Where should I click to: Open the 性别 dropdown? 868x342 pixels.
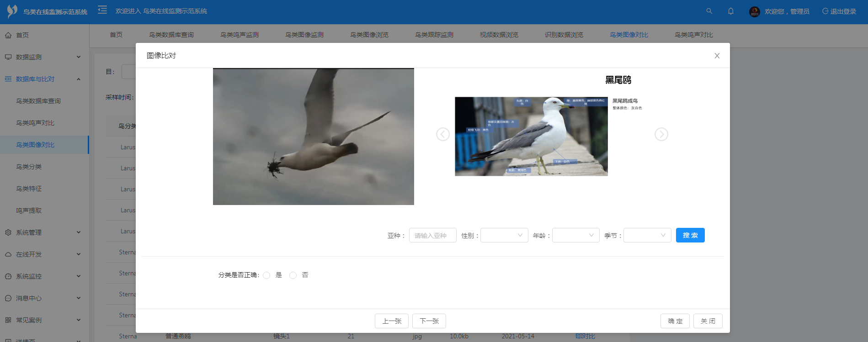click(x=504, y=235)
